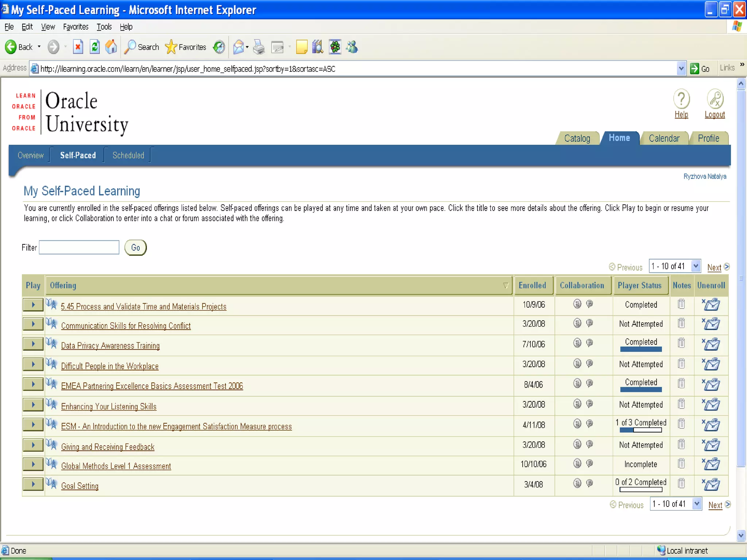Open the Favorites menu
Viewport: 747px width, 560px height.
(x=76, y=27)
